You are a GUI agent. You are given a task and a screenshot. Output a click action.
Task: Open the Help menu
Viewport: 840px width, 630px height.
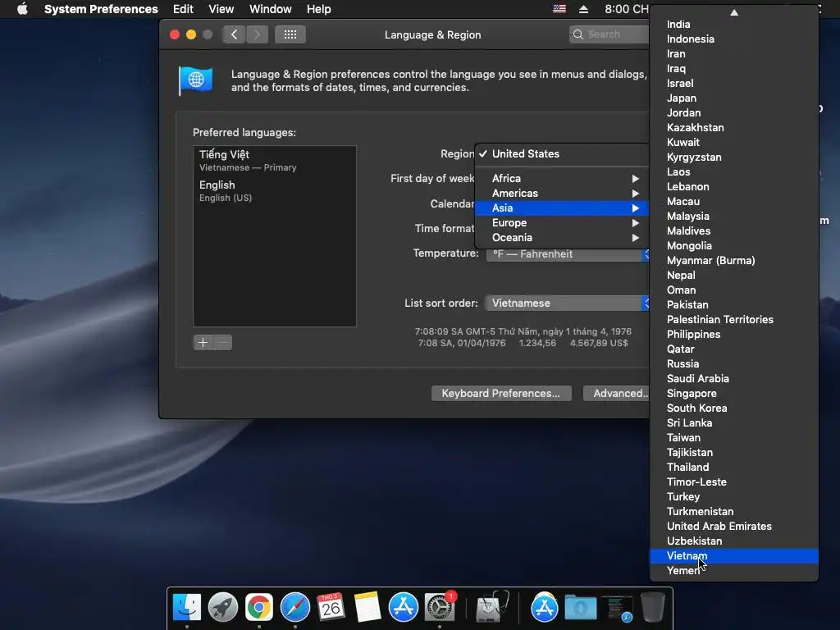[x=319, y=9]
